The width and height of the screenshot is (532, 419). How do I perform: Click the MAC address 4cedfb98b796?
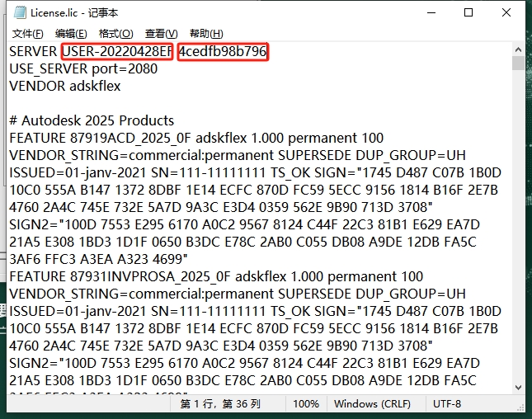223,52
